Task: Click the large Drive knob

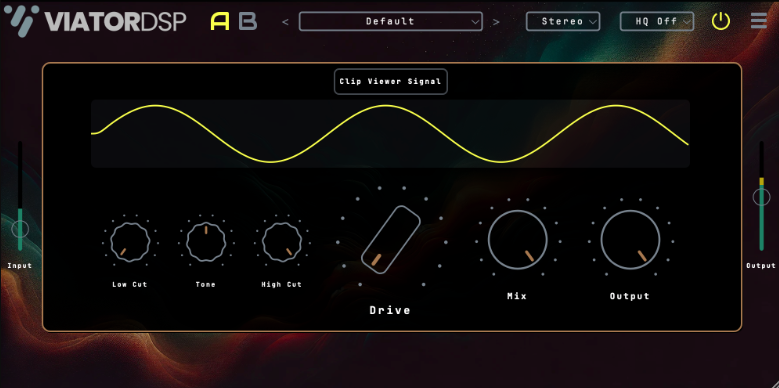Action: (x=390, y=239)
